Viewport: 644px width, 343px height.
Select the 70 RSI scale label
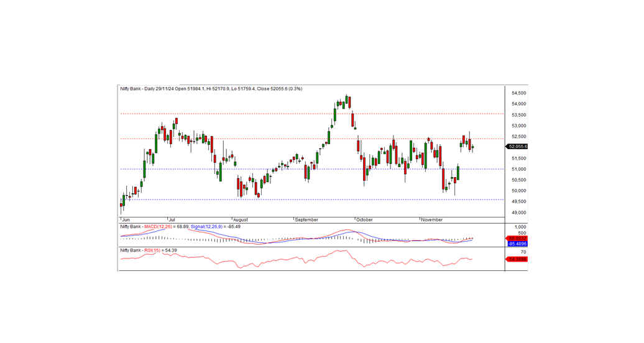pyautogui.click(x=523, y=252)
